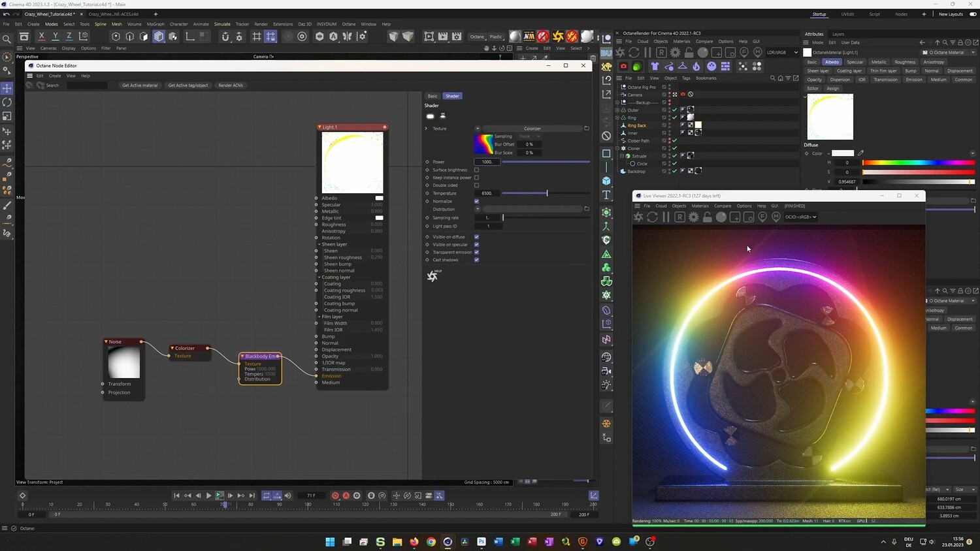This screenshot has width=980, height=551.
Task: Click the render restart icon in Live Viewer
Action: click(x=652, y=217)
